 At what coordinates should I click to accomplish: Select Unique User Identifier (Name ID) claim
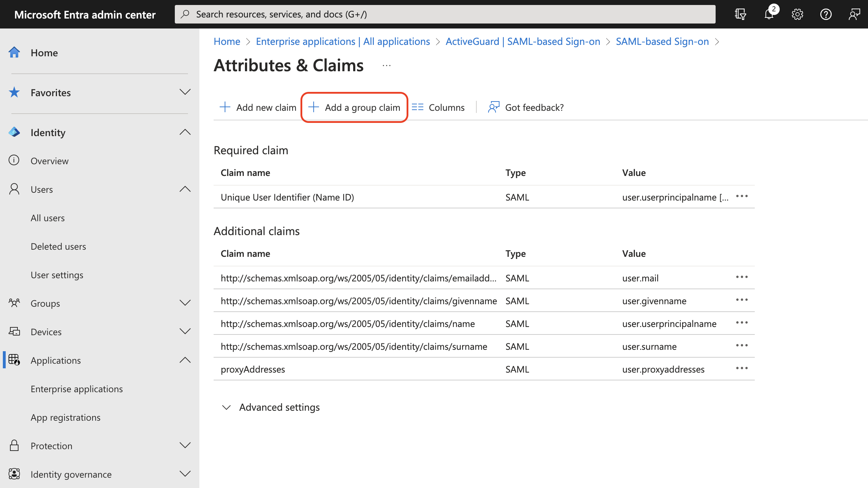coord(287,197)
